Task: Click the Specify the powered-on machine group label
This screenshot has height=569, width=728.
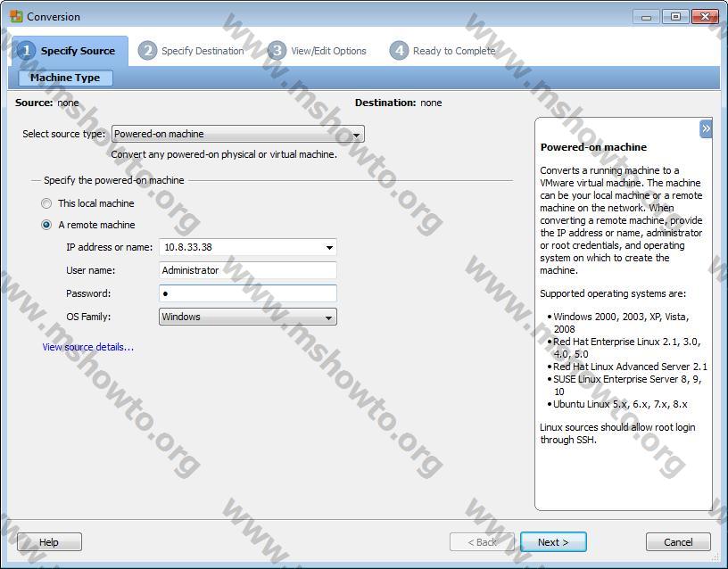Action: pyautogui.click(x=114, y=180)
